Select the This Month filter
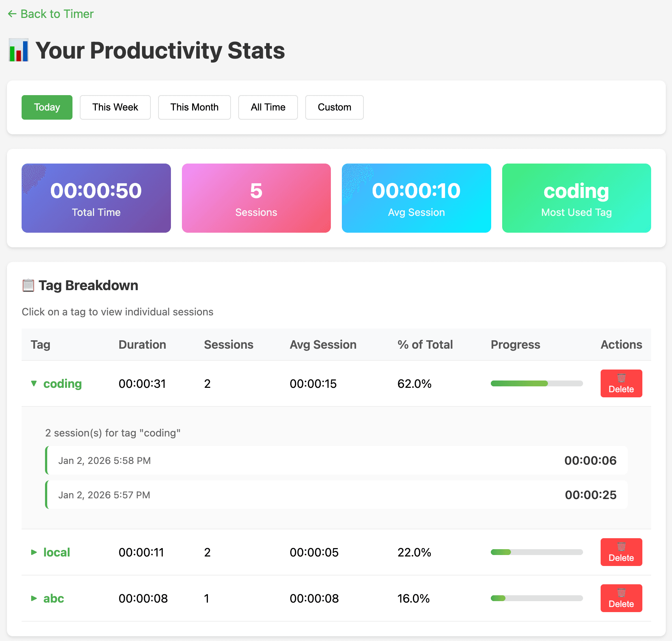 194,107
